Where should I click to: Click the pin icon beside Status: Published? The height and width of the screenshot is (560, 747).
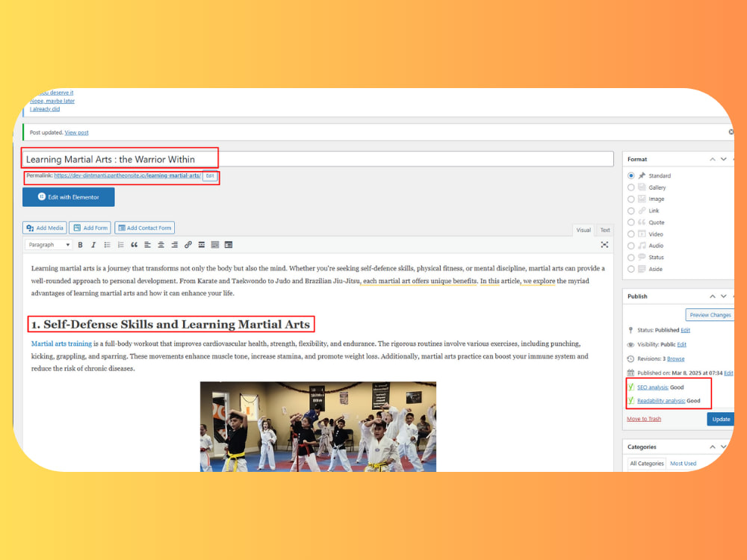click(630, 330)
